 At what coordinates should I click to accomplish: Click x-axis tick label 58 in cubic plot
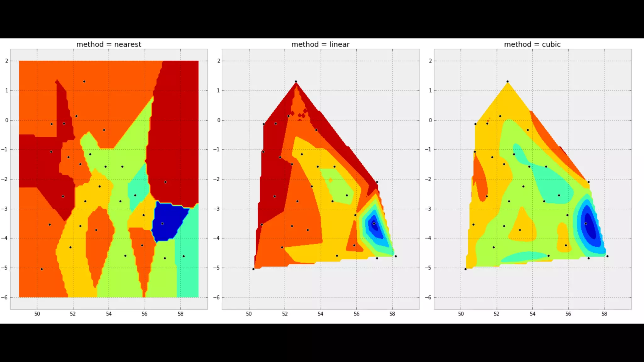[x=604, y=314]
